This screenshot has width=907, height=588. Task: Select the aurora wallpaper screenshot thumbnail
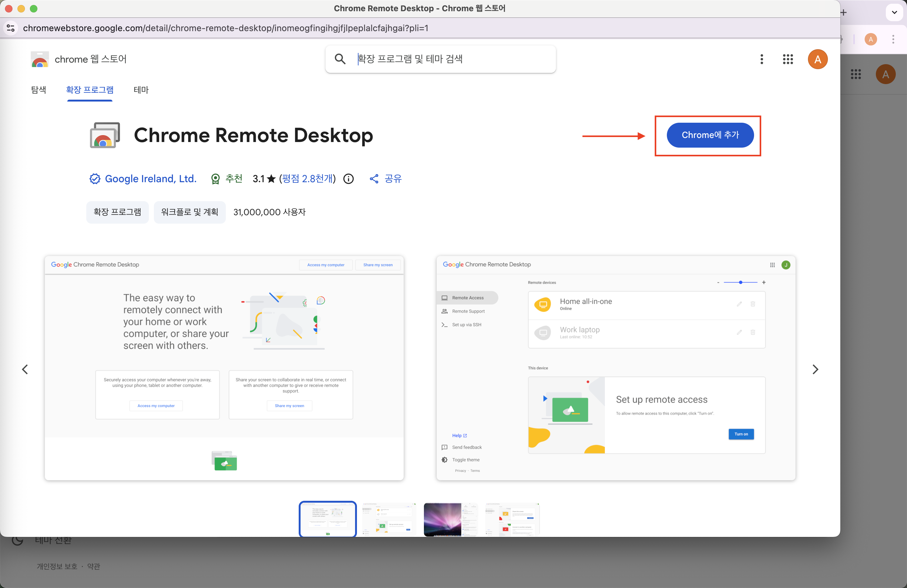[x=450, y=519]
